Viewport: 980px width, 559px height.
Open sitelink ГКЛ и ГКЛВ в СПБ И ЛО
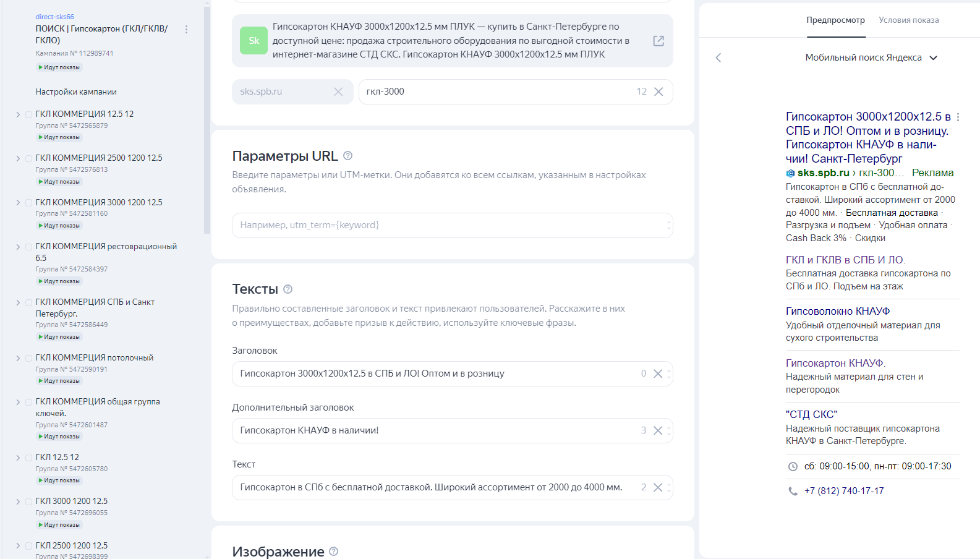845,260
